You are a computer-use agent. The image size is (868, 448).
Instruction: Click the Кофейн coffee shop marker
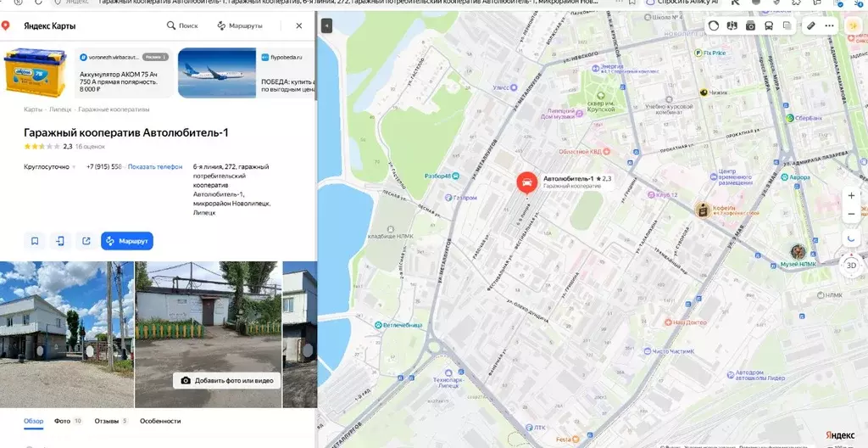click(703, 210)
